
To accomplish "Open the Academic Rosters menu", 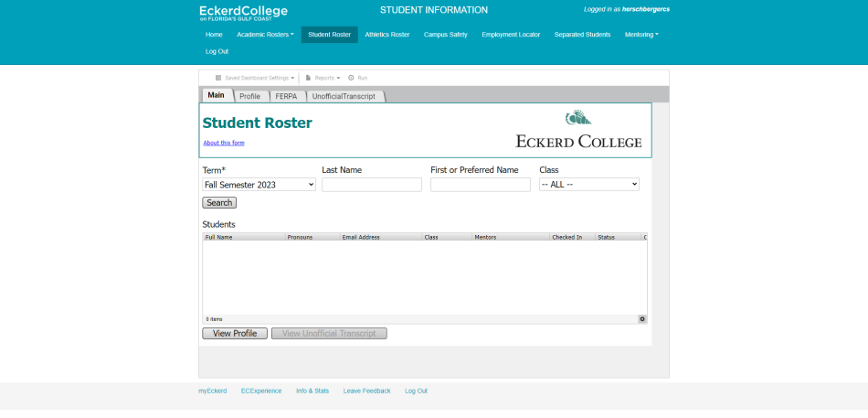I will click(x=265, y=35).
